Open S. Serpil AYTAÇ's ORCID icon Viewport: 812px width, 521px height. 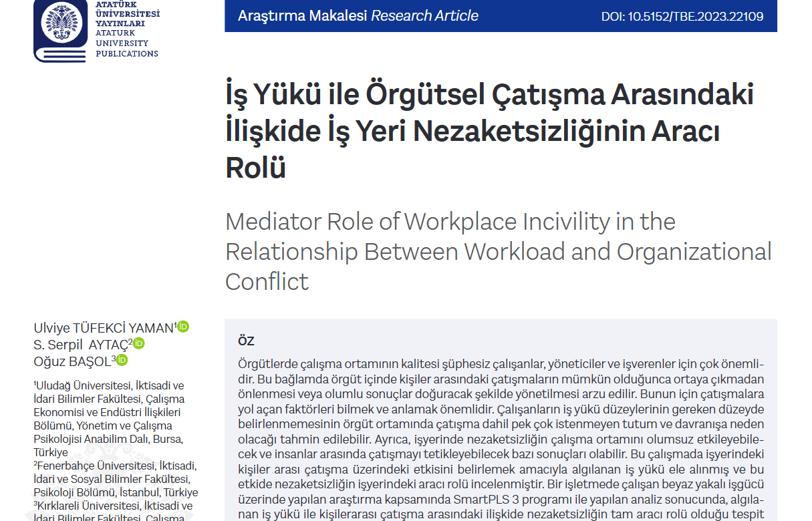[x=138, y=343]
